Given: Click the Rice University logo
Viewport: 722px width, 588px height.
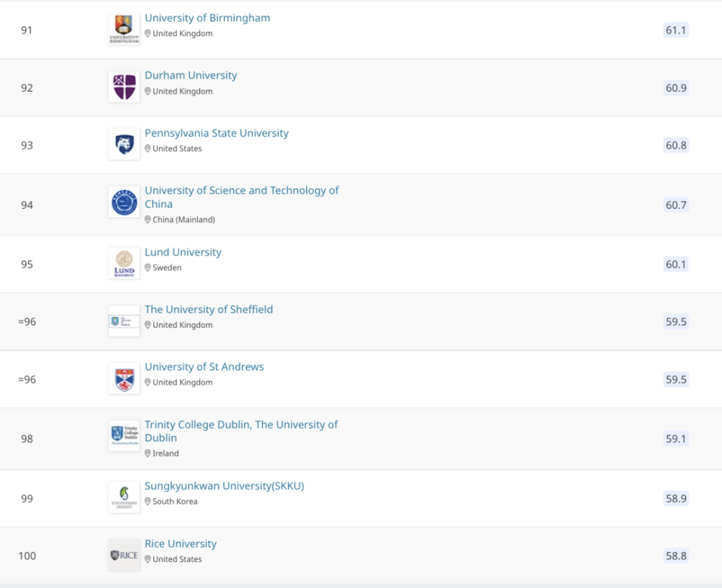Looking at the screenshot, I should point(124,555).
